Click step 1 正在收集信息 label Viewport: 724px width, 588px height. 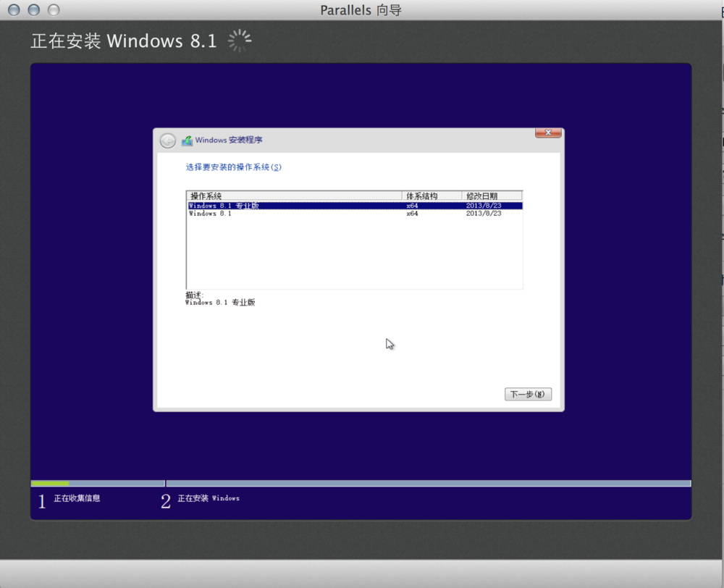[77, 498]
